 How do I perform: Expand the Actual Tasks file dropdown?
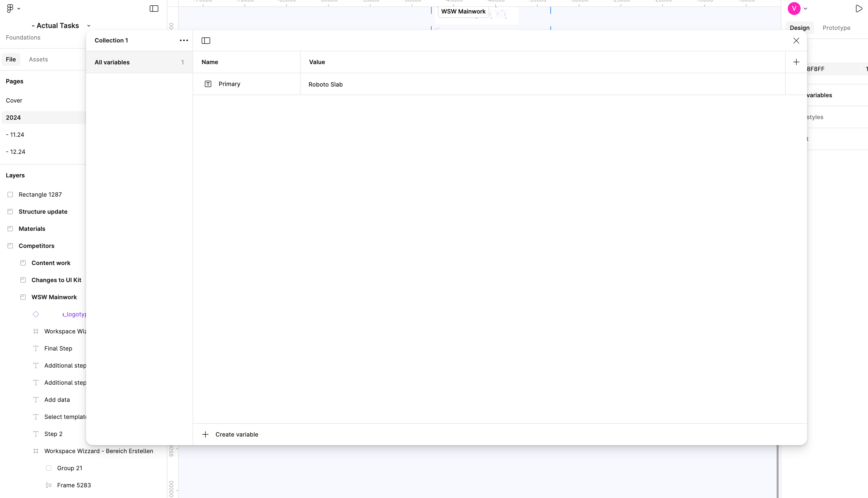[89, 26]
